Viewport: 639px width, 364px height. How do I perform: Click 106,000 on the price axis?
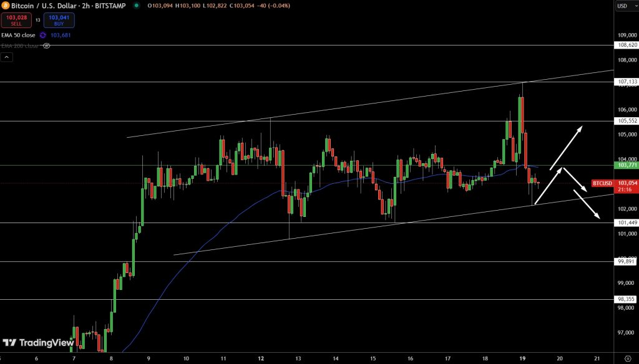[x=627, y=110]
